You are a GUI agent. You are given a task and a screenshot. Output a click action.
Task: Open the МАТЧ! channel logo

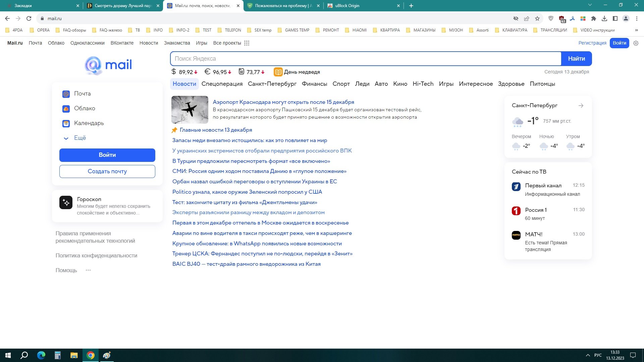pos(516,235)
